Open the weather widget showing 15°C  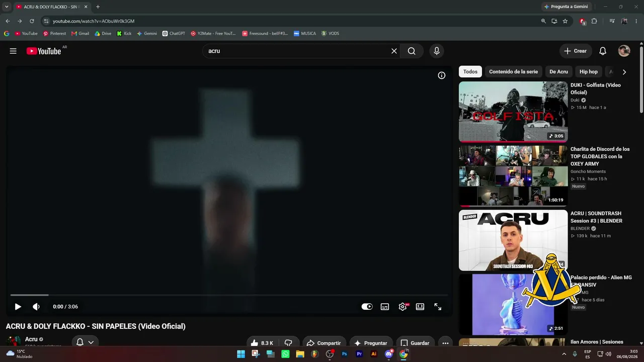point(19,354)
